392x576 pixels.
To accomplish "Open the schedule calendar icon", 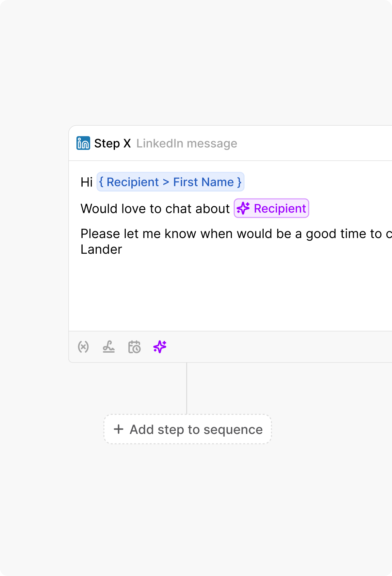I will click(134, 347).
